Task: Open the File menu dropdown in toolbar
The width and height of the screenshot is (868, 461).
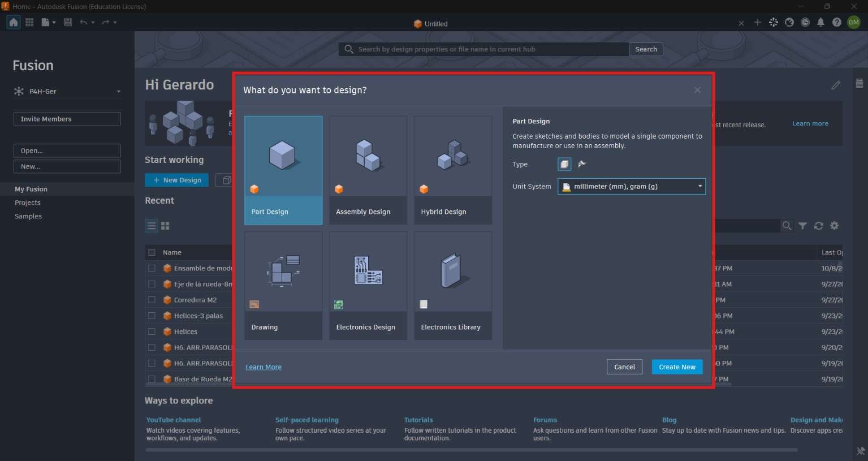Action: (x=49, y=22)
